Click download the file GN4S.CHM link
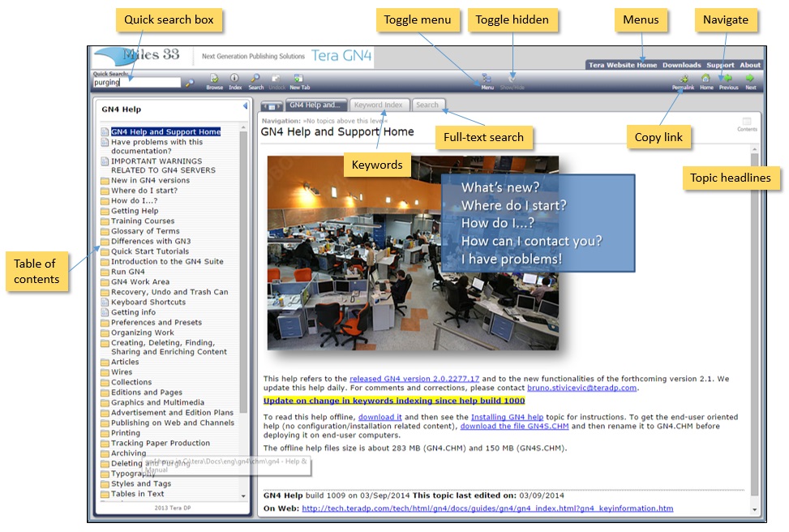Viewport: 789px width, 532px height. [x=514, y=426]
